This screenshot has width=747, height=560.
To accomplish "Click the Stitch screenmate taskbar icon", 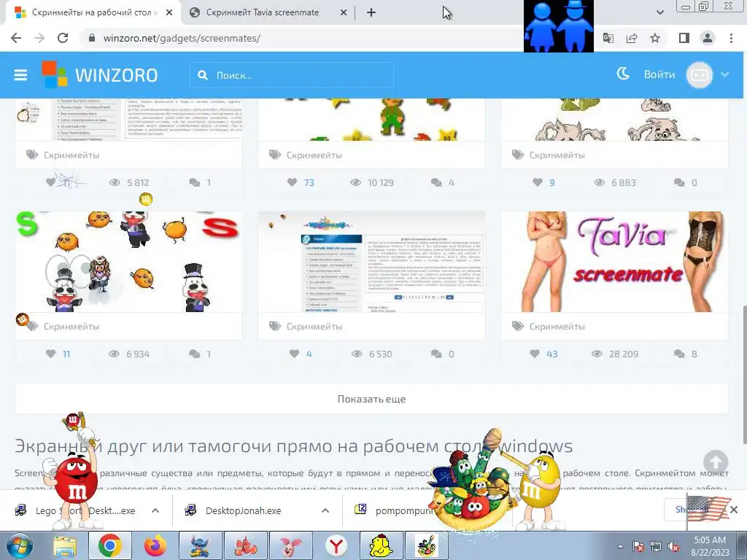I will 200,546.
